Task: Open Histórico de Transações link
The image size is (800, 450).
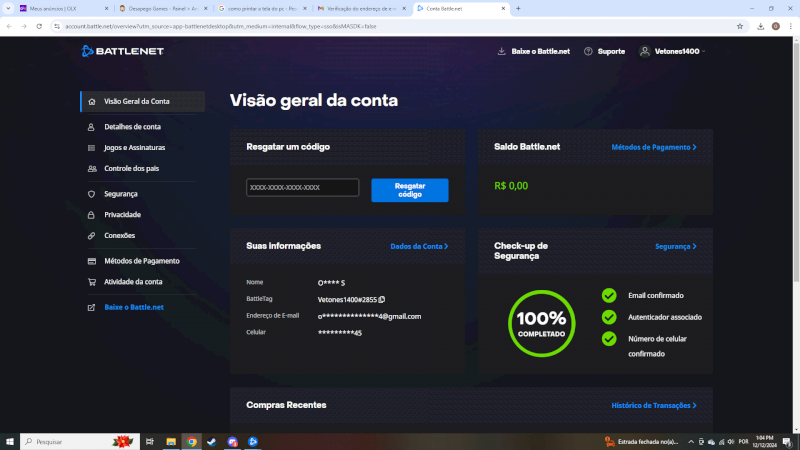Action: tap(654, 406)
